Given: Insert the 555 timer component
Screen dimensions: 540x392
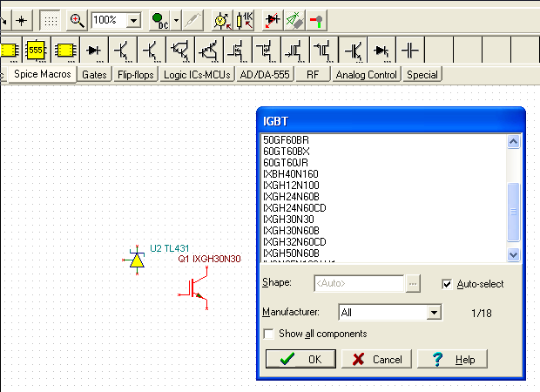Looking at the screenshot, I should click(x=37, y=51).
